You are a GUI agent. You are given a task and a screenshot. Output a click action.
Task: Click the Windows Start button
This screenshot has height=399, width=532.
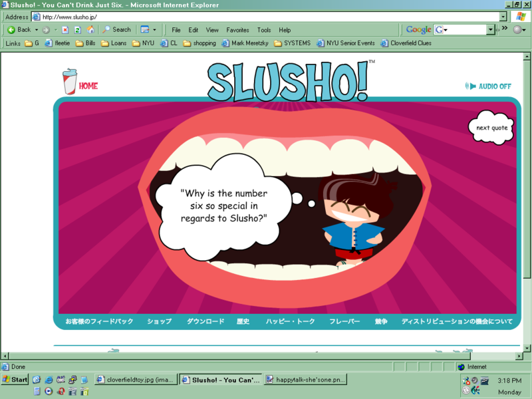(15, 379)
